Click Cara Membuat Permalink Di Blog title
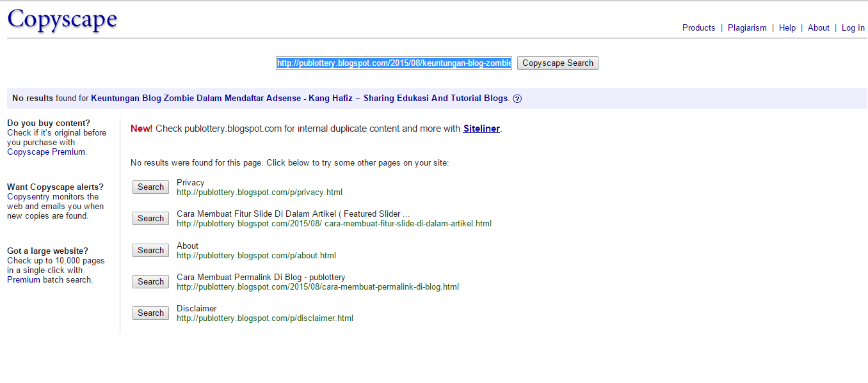This screenshot has width=868, height=383. point(261,277)
